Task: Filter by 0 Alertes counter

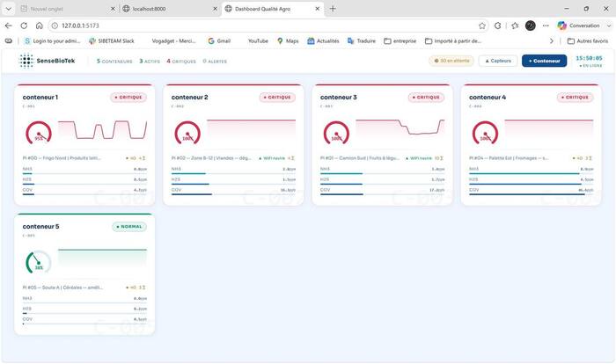Action: point(215,62)
